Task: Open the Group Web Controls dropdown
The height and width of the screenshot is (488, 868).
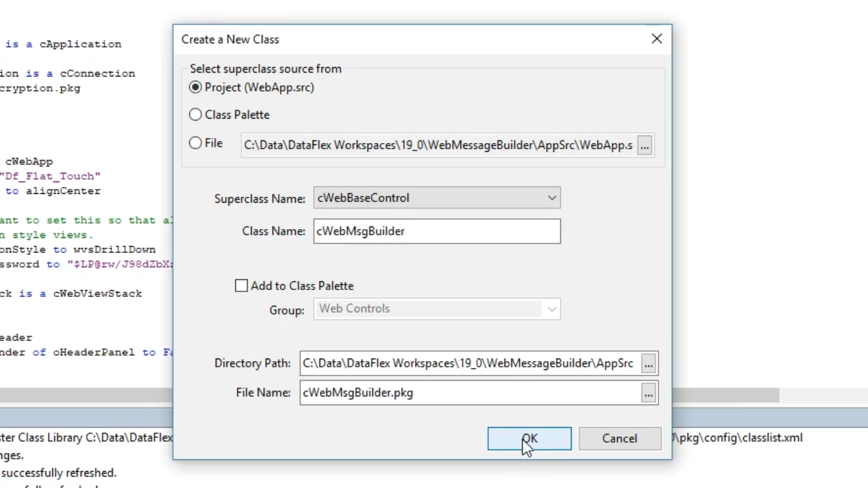Action: (552, 309)
